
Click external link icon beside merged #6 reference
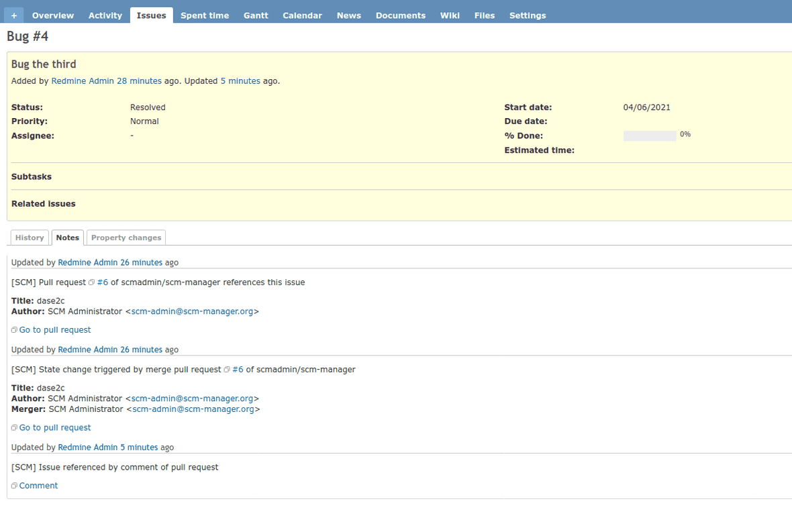click(226, 369)
